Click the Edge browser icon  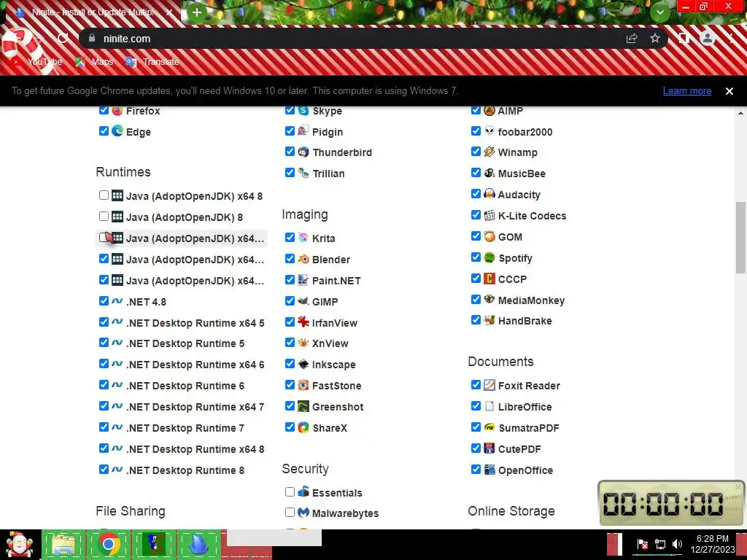point(117,131)
